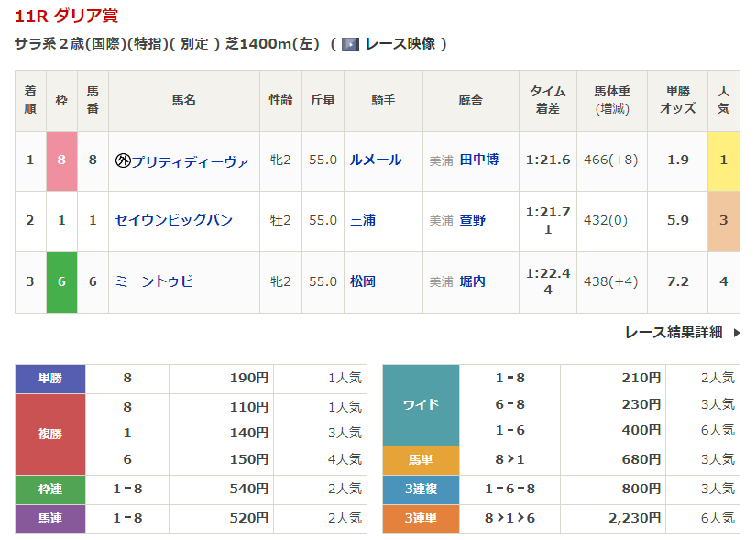Open trainer 堀内 page
The height and width of the screenshot is (540, 756).
[473, 281]
